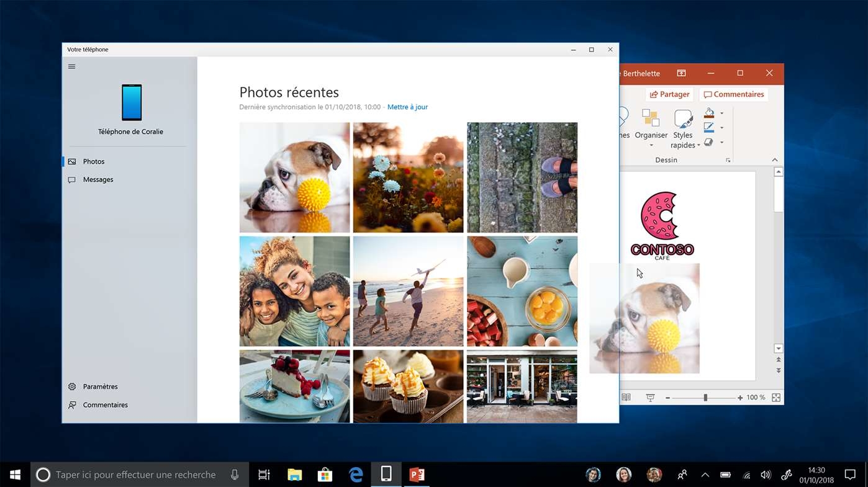
Task: Collapse the PowerPoint ribbon
Action: click(x=775, y=160)
